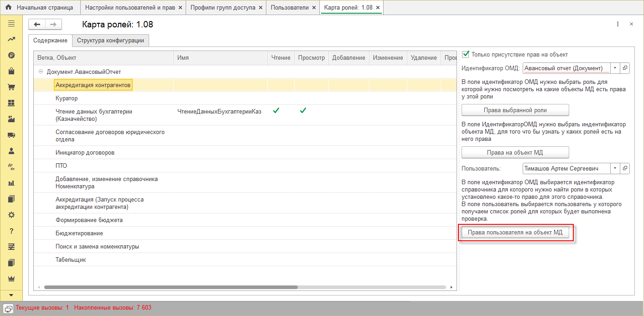Open the factory production section in the sidebar
644x316 pixels.
click(11, 119)
